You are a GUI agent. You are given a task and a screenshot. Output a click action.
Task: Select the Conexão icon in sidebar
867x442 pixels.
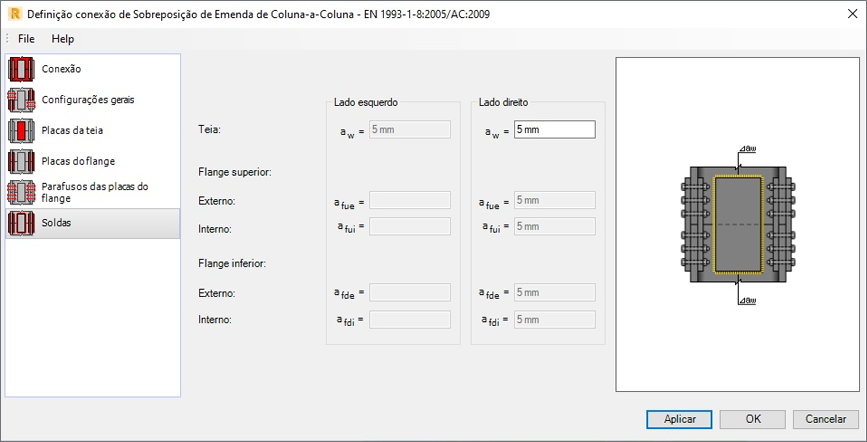(22, 69)
